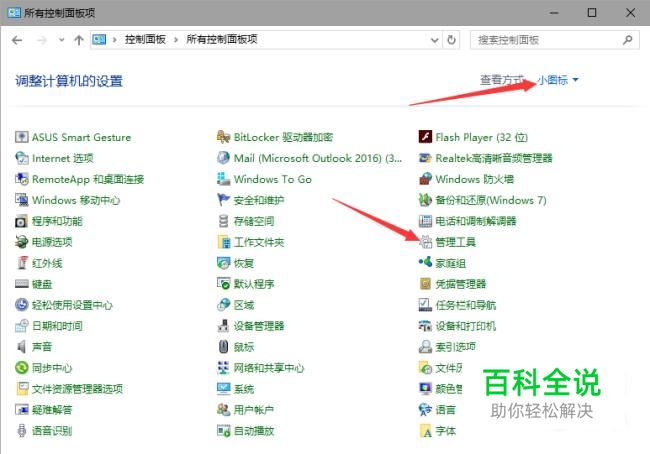Open the ASUS Smart Gesture icon
This screenshot has width=650, height=454.
coord(22,137)
